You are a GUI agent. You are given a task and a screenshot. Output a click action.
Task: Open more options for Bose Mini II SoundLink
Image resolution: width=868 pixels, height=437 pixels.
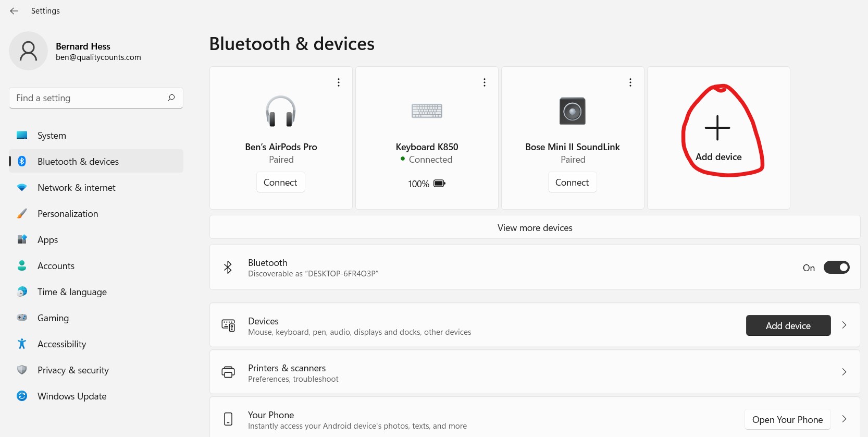pyautogui.click(x=630, y=82)
